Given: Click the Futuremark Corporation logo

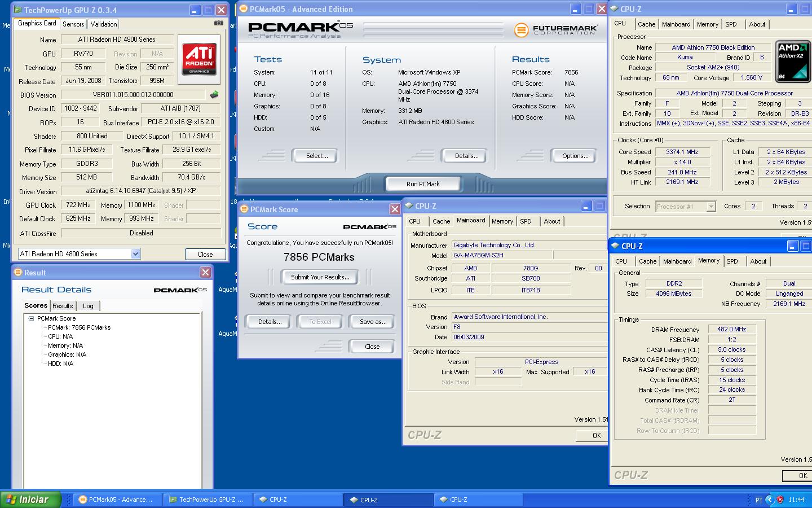Looking at the screenshot, I should coord(555,30).
